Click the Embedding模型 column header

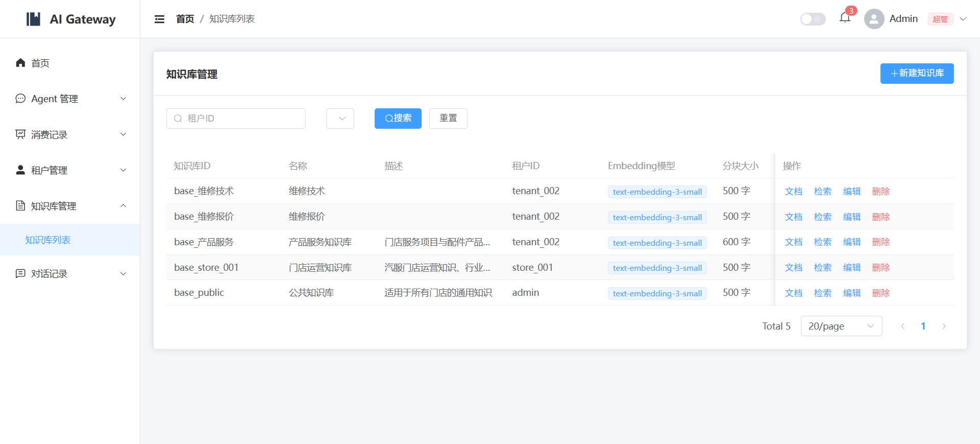pyautogui.click(x=642, y=166)
